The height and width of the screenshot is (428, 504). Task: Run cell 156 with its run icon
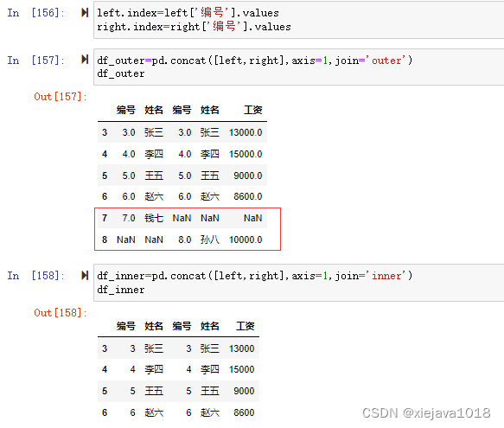tap(85, 13)
